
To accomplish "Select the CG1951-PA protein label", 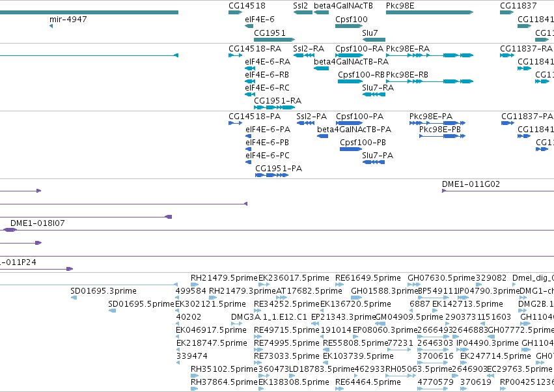I will pyautogui.click(x=279, y=169).
